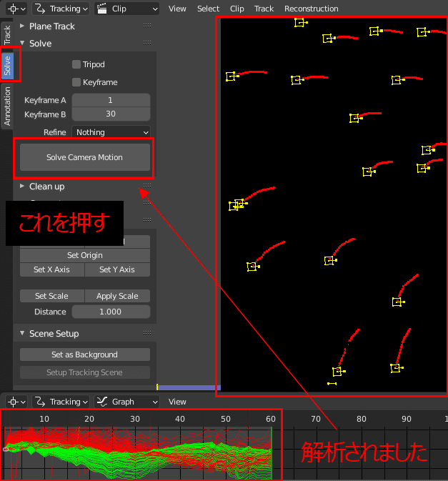Enable the Tripod checkbox

pyautogui.click(x=76, y=64)
